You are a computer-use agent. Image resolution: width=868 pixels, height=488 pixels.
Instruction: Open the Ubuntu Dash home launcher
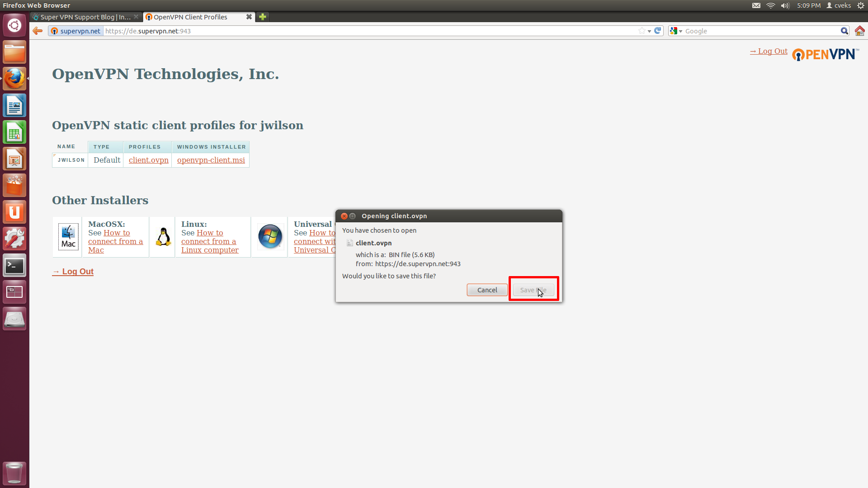pyautogui.click(x=14, y=25)
